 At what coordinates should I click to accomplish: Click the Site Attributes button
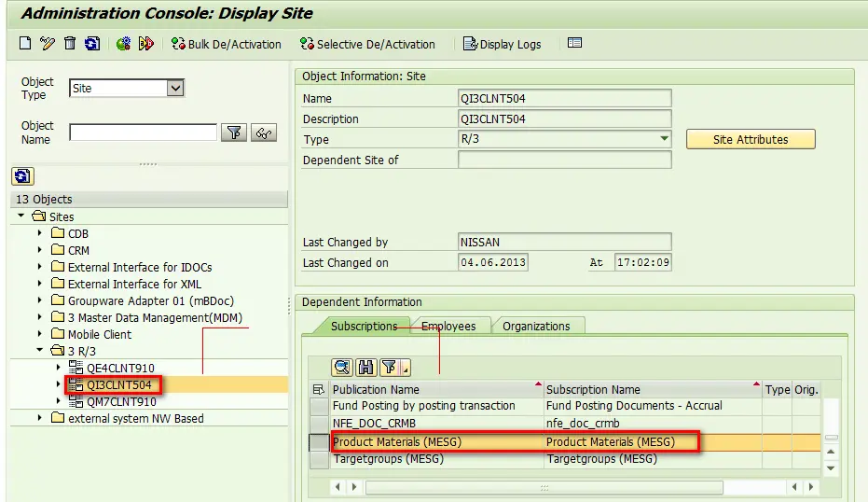(751, 140)
